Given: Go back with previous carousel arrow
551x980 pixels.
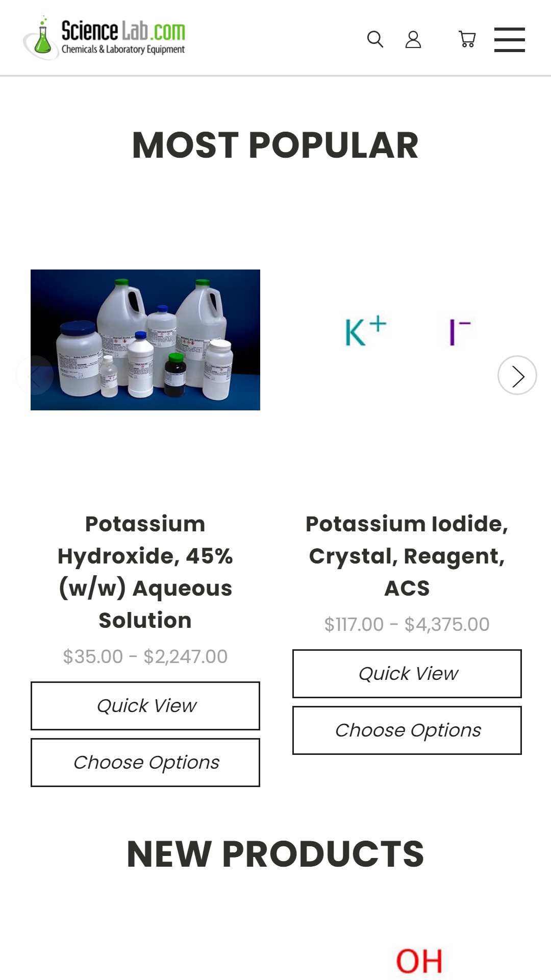Looking at the screenshot, I should click(35, 375).
